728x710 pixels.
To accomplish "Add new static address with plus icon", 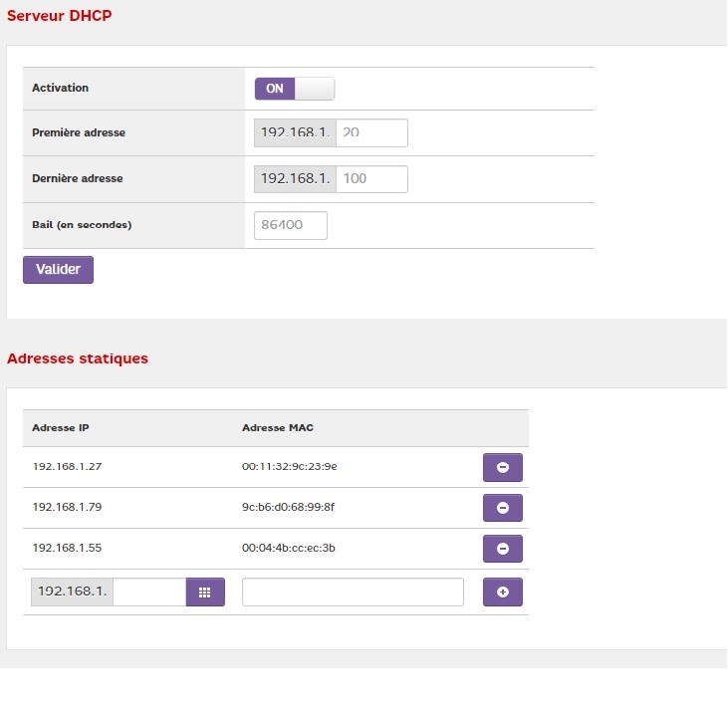I will (x=502, y=592).
